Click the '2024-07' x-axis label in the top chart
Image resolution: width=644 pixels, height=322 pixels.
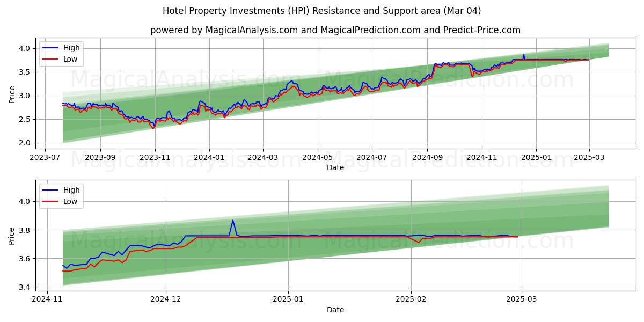(372, 158)
